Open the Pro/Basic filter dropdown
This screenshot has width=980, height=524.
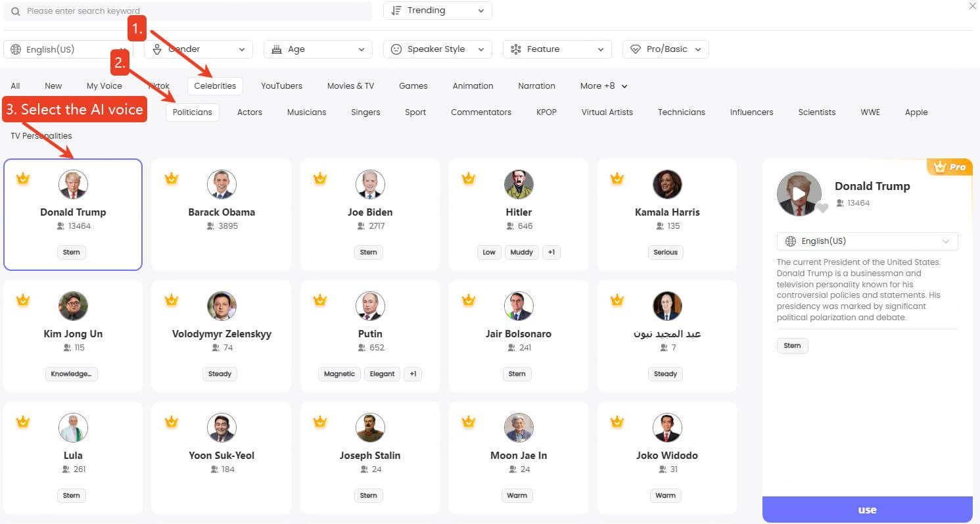tap(666, 49)
